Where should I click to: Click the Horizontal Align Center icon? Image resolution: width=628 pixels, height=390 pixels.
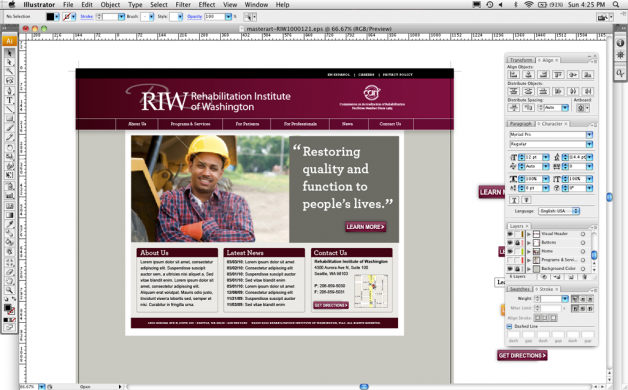point(528,74)
